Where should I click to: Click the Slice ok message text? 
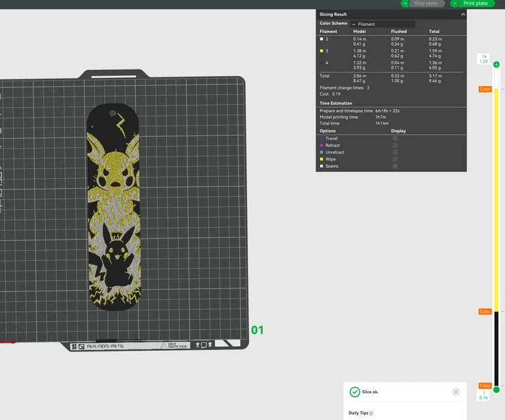[x=370, y=392]
